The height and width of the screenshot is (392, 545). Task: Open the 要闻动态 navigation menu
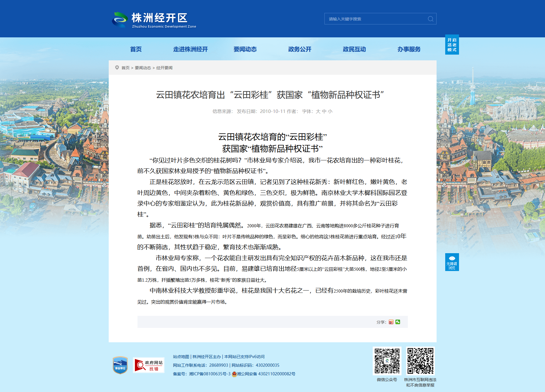pyautogui.click(x=245, y=49)
